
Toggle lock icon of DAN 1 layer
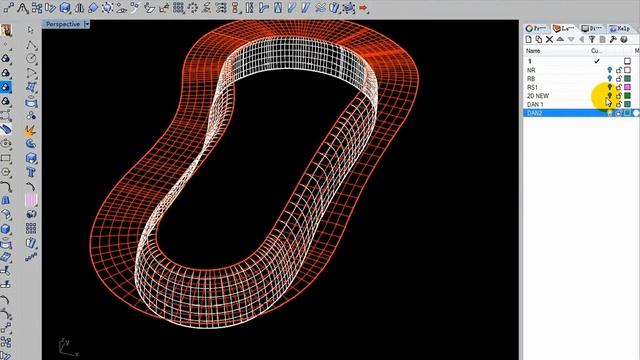click(619, 104)
